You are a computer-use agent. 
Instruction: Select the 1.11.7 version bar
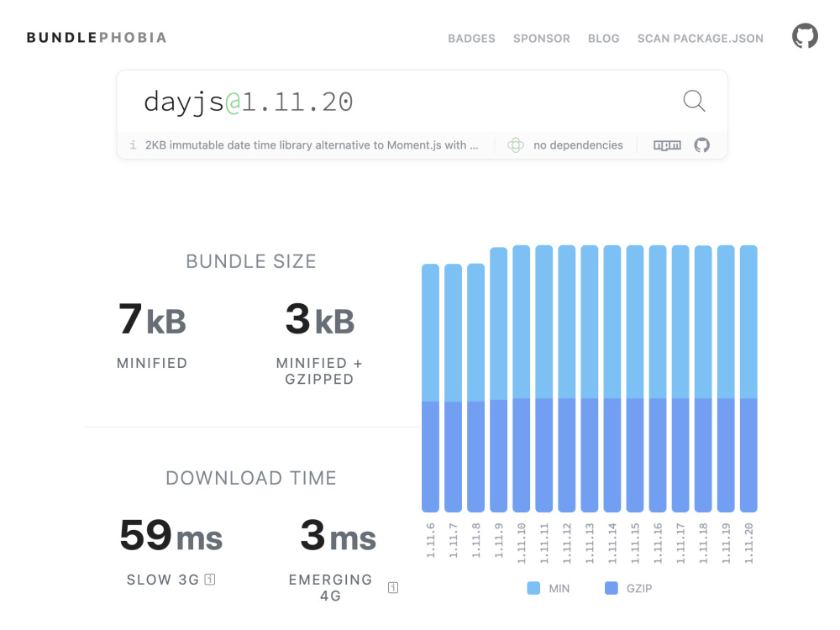(x=454, y=388)
